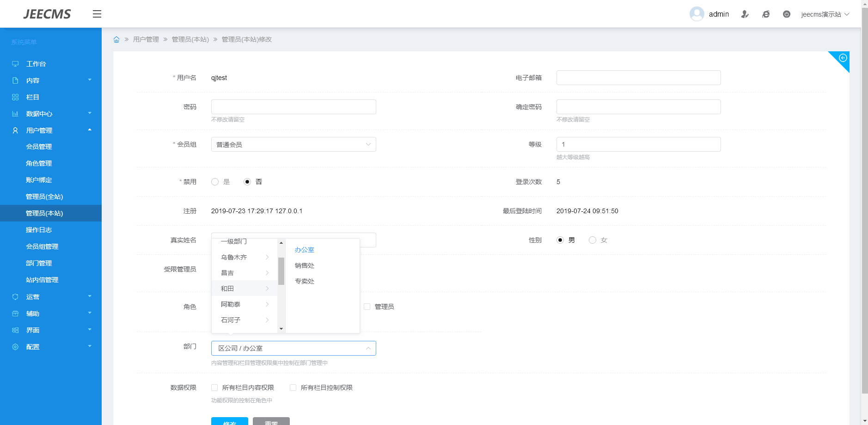Collapse the 用户管理 sidebar menu arrow
This screenshot has width=868, height=425.
(x=90, y=130)
